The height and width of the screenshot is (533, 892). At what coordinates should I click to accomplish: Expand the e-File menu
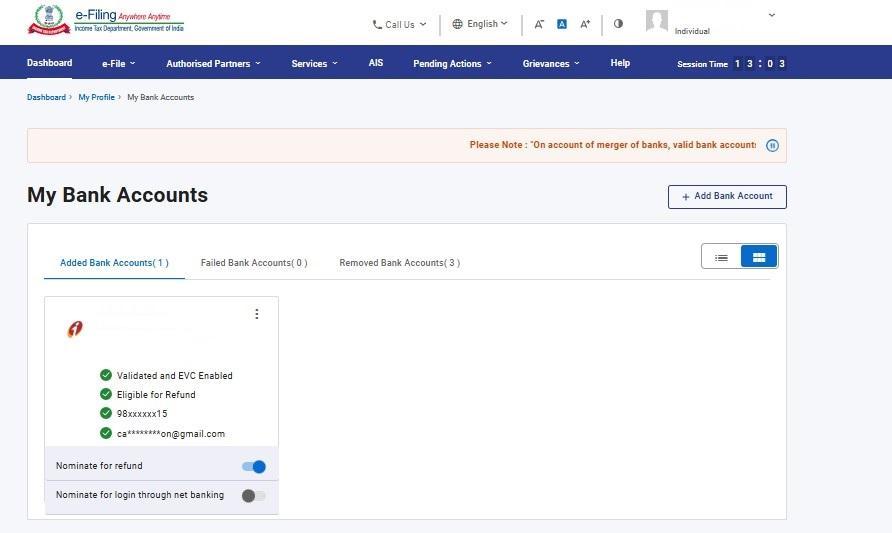(x=118, y=63)
